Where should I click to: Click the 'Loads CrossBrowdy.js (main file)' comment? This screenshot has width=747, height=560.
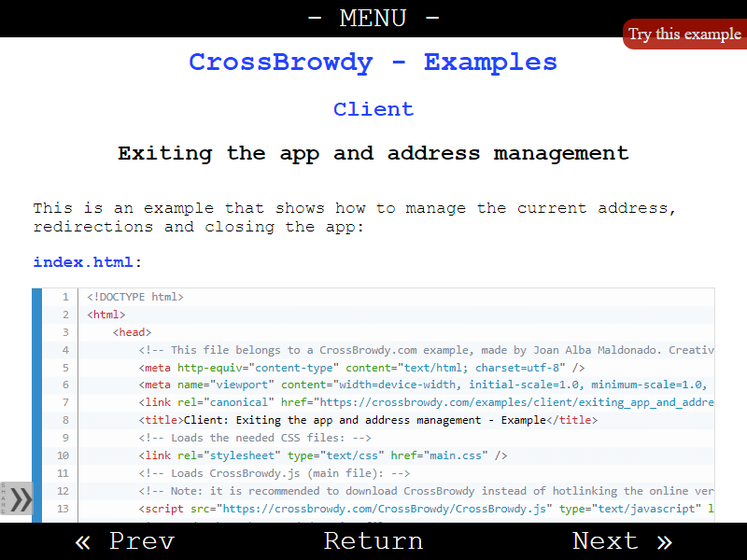(275, 473)
